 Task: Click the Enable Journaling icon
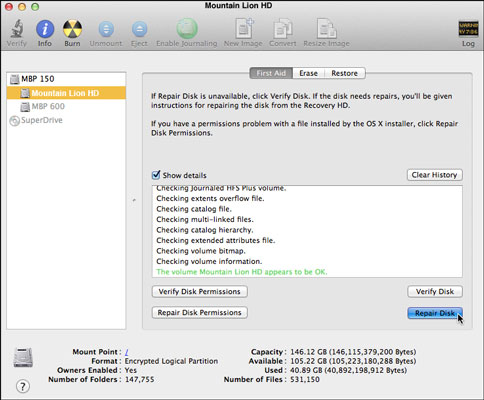pos(187,29)
